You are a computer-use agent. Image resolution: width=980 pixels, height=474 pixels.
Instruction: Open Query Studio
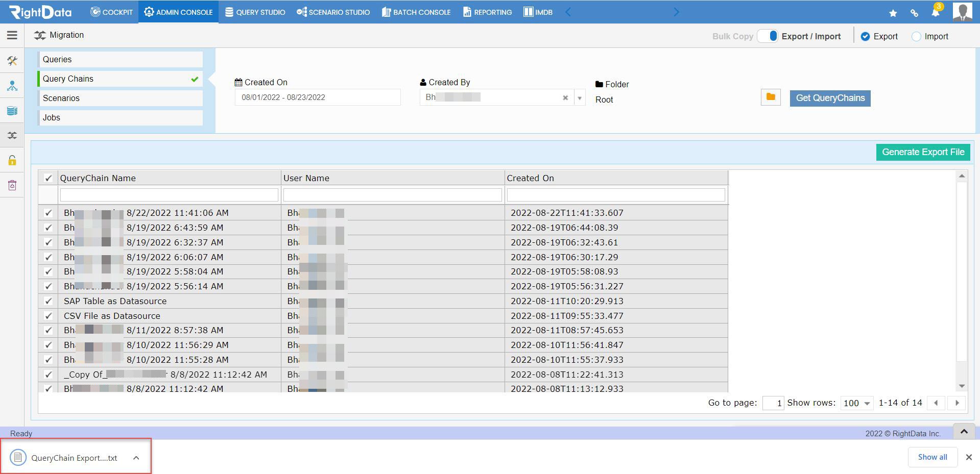[254, 12]
